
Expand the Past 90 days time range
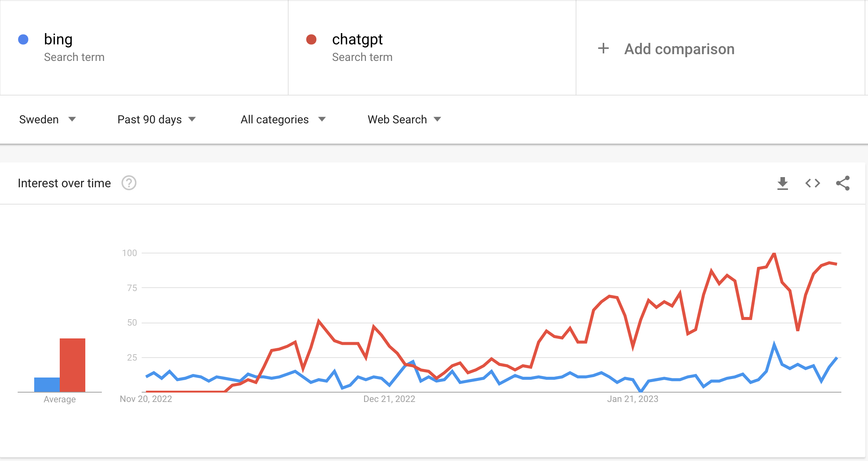coord(157,120)
